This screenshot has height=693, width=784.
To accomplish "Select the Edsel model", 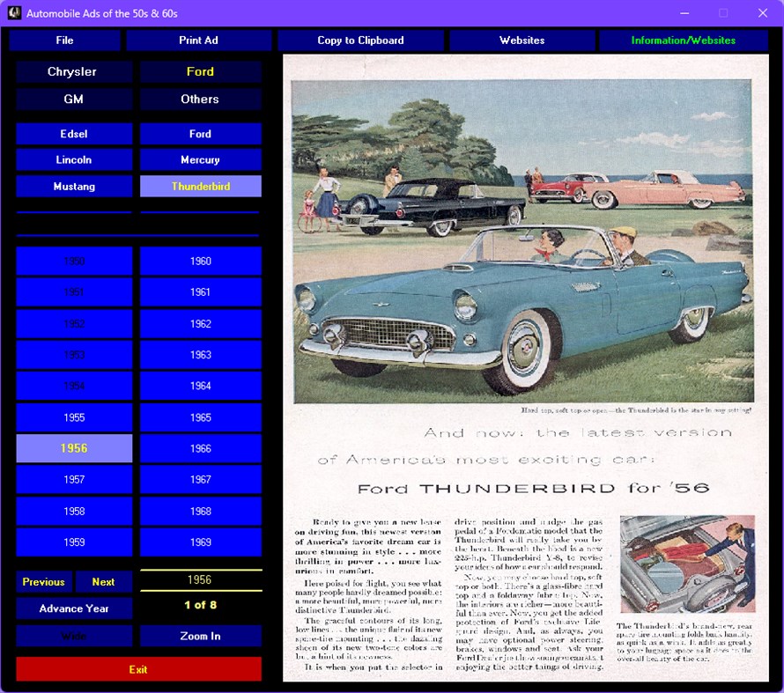I will [x=73, y=133].
